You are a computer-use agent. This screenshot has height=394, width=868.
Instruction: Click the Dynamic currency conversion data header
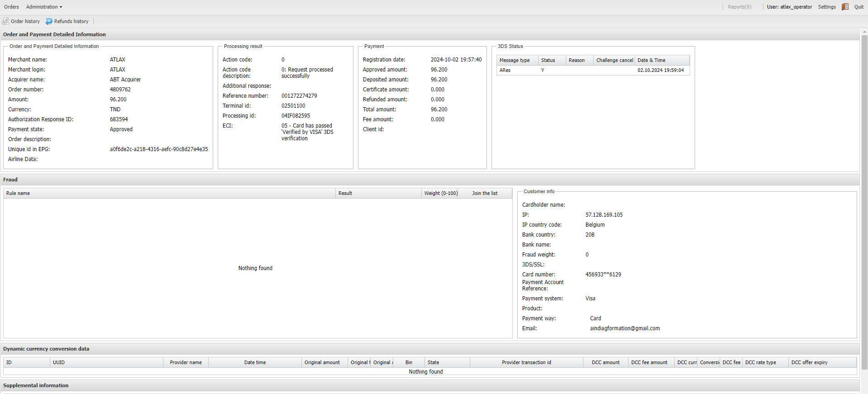click(46, 349)
